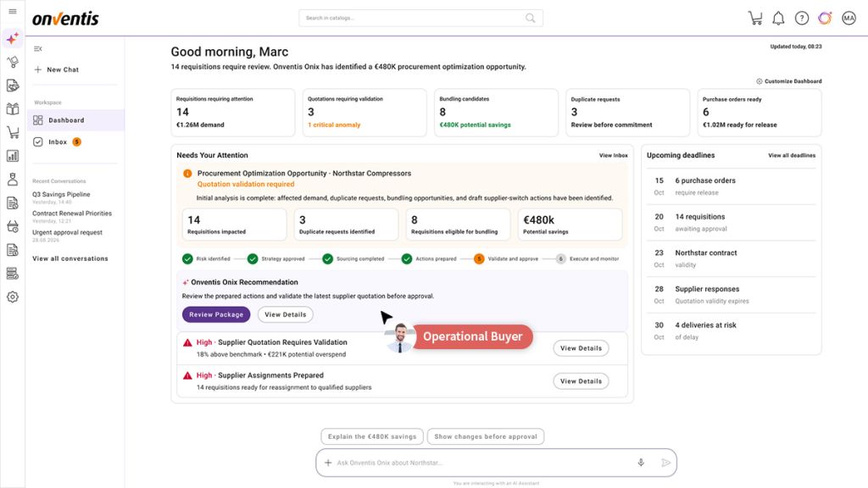Viewport: 868px width, 488px height.
Task: Click Show changes before approval suggestion
Action: pos(486,436)
